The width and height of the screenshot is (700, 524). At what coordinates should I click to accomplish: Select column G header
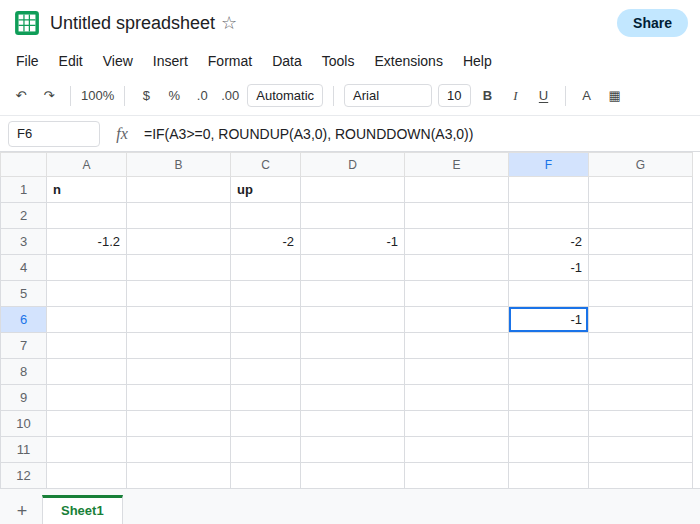[640, 165]
